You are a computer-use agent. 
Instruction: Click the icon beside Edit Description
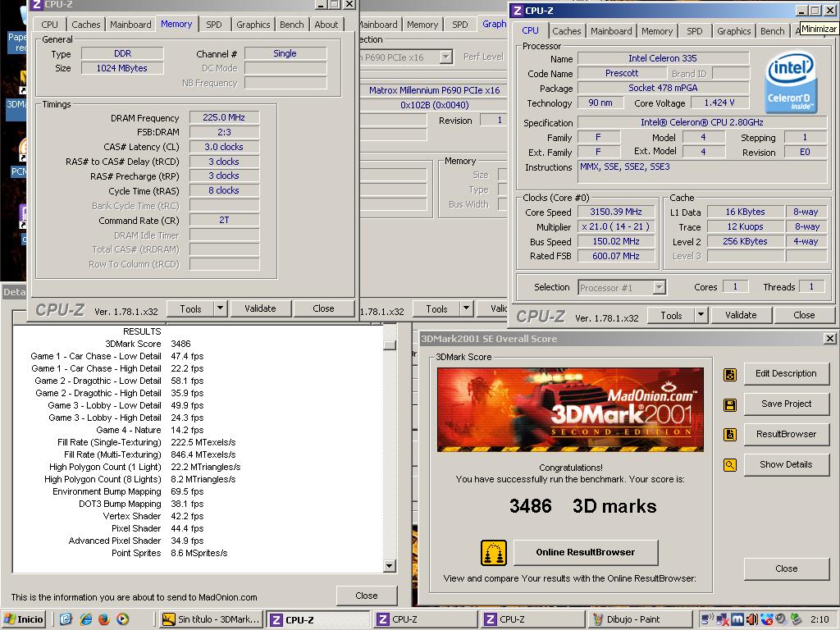729,374
